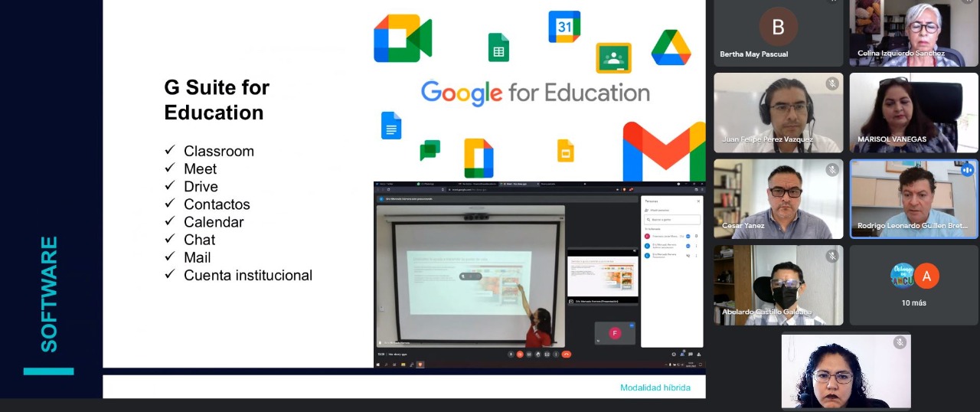Viewport: 980px width, 412px height.
Task: Select Rodrigo Leonardo Guillen's video tile
Action: click(913, 198)
